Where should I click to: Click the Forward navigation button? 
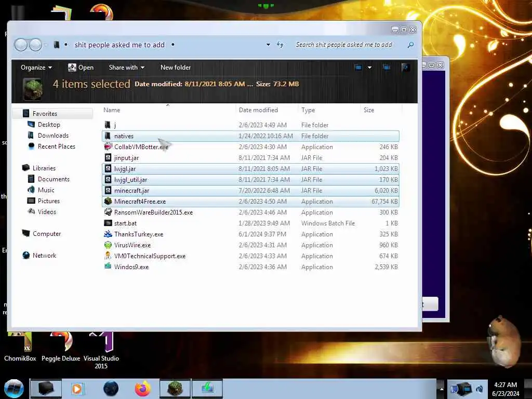click(35, 45)
